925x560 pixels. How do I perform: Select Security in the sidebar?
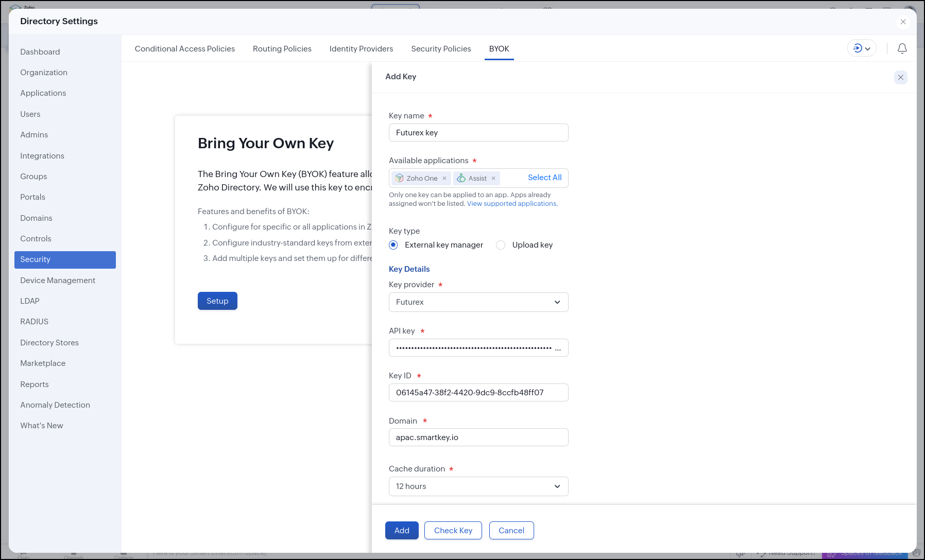65,260
